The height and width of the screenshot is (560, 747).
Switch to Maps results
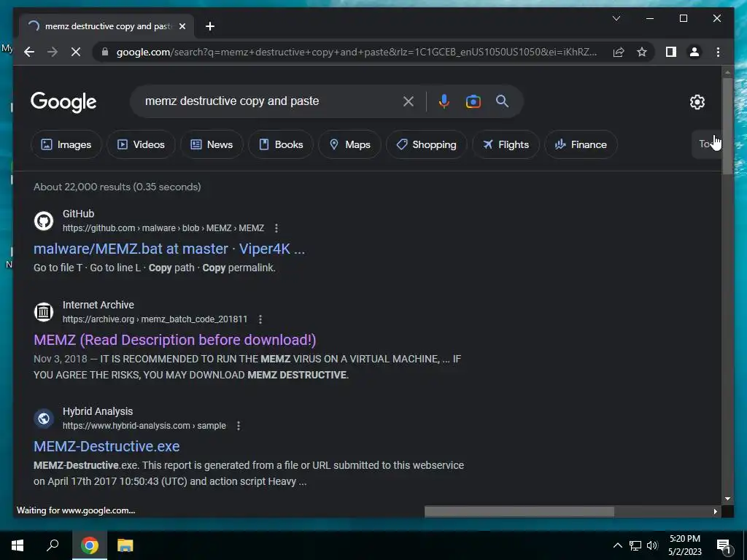tap(349, 144)
